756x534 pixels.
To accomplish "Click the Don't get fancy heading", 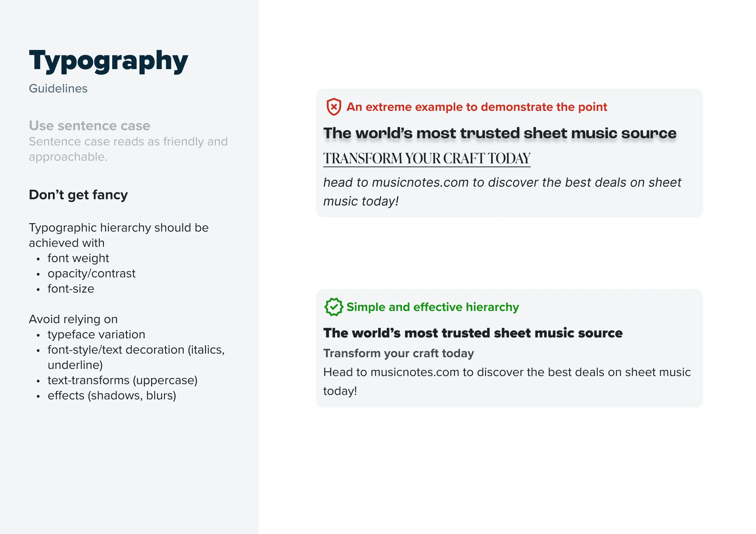I will pyautogui.click(x=78, y=194).
